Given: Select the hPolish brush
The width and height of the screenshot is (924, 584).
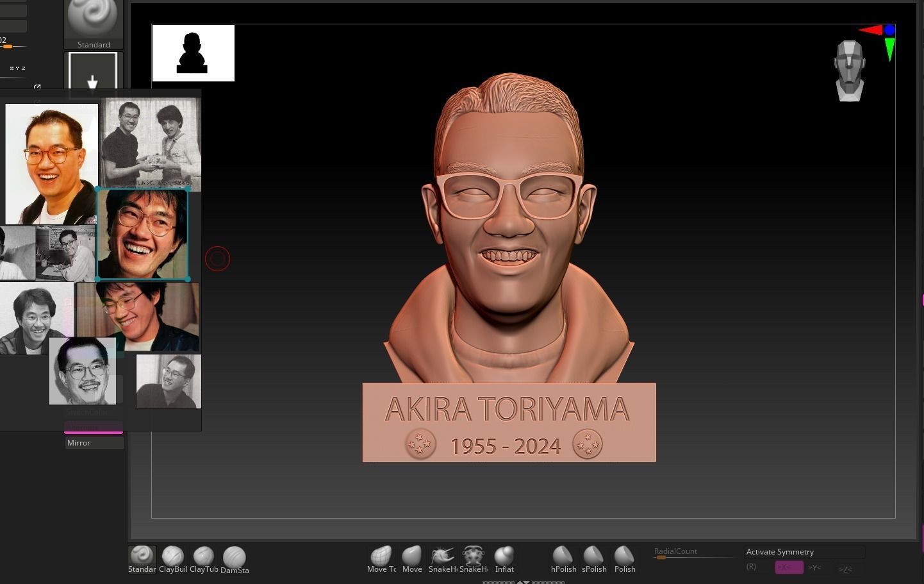Looking at the screenshot, I should pos(563,559).
